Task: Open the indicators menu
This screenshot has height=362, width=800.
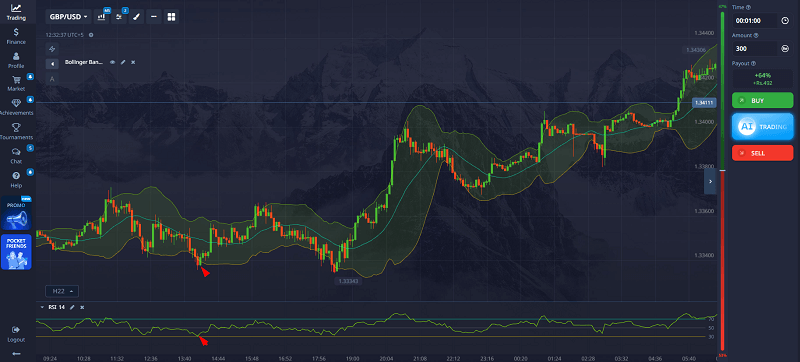Action: 119,17
